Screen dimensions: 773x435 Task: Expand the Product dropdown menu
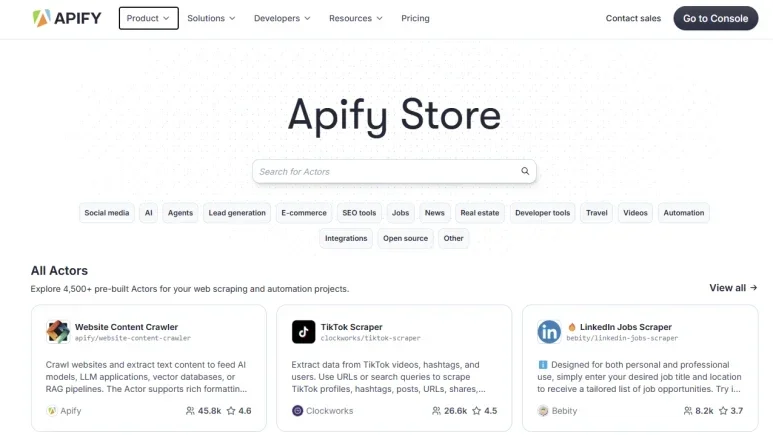point(148,18)
